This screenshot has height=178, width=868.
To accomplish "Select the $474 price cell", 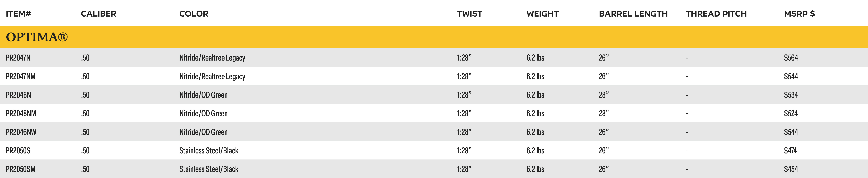I will click(x=790, y=151).
